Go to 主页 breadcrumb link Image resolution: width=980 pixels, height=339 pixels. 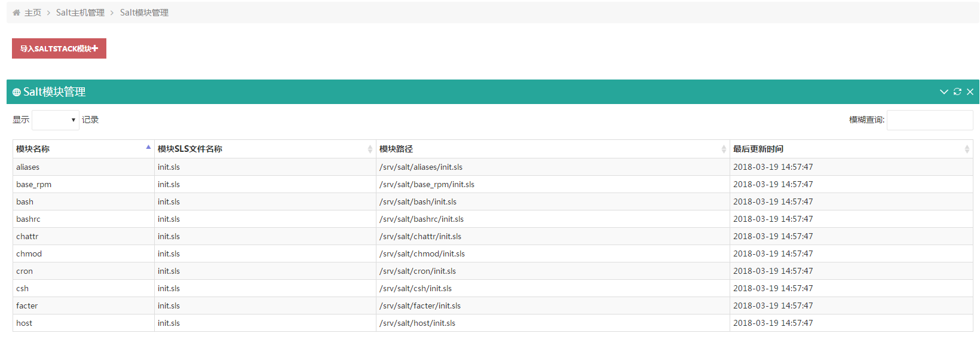tap(33, 13)
